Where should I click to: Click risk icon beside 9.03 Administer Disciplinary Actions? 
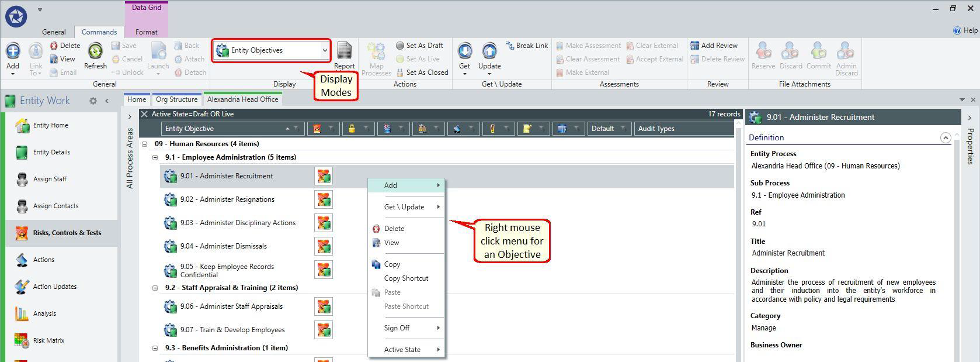324,223
